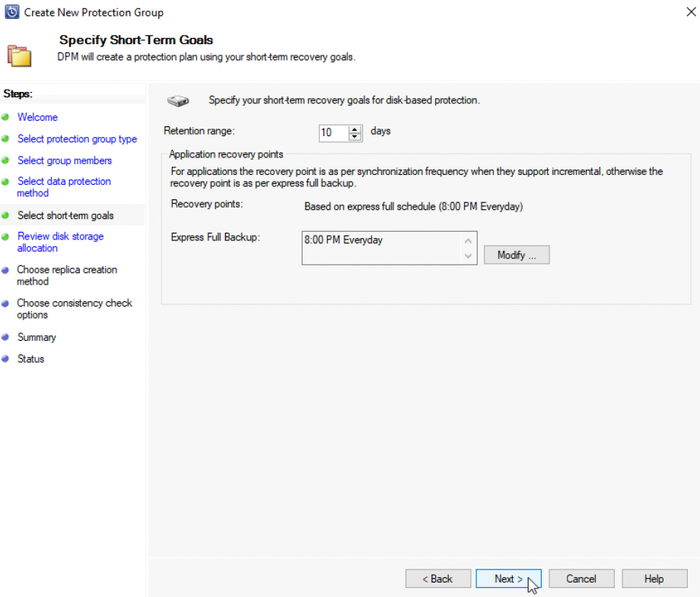Click inside the retention range field

333,132
